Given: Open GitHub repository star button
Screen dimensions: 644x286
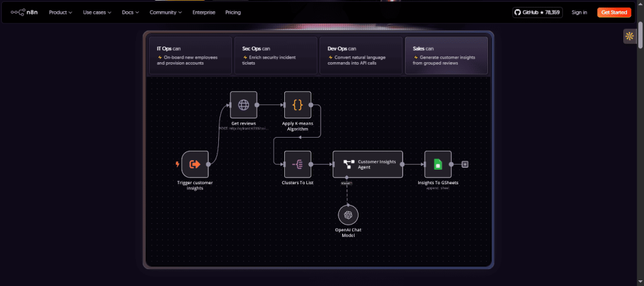Looking at the screenshot, I should tap(538, 13).
